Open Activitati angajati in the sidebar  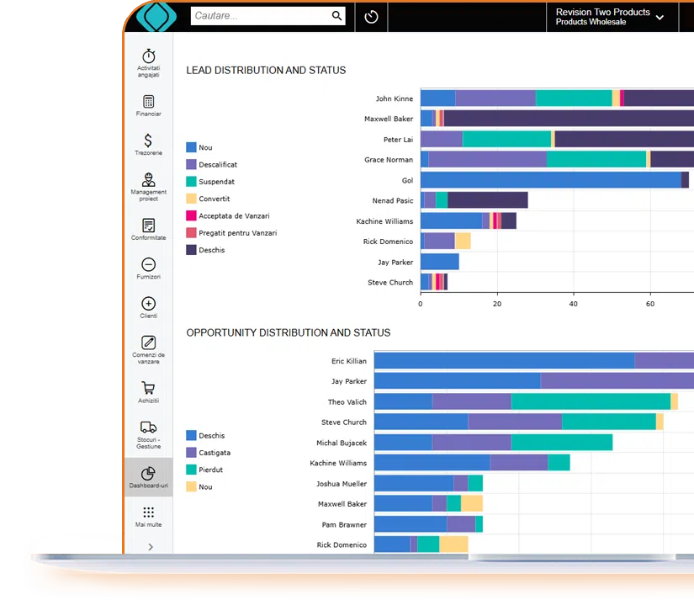(x=148, y=62)
